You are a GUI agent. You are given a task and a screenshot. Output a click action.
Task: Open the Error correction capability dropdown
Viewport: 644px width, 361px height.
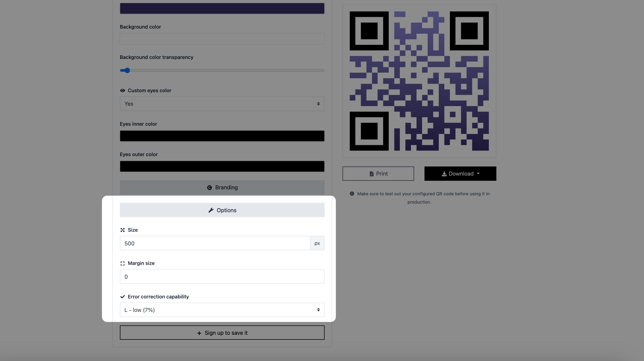click(222, 310)
